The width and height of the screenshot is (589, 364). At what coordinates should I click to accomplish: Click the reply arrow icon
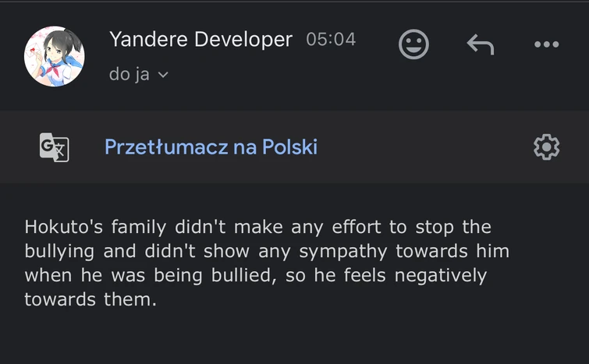click(x=481, y=44)
